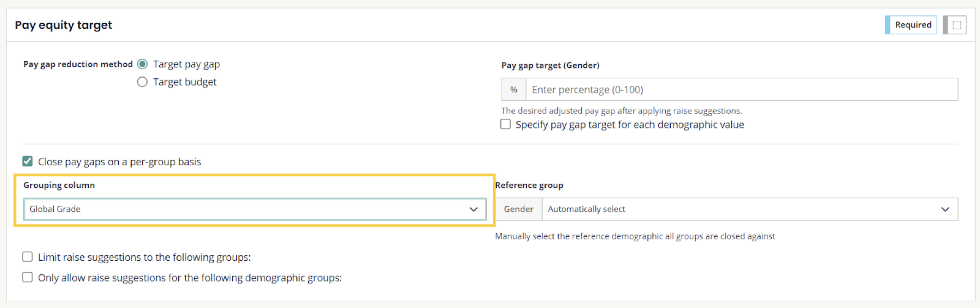Image resolution: width=980 pixels, height=308 pixels.
Task: Click the chevron arrow in Reference group select
Action: (945, 209)
